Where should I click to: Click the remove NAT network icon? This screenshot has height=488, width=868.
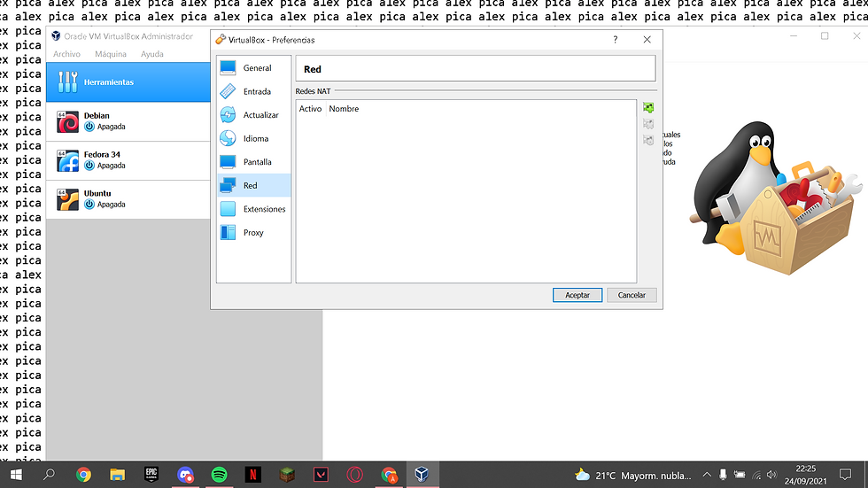[648, 124]
